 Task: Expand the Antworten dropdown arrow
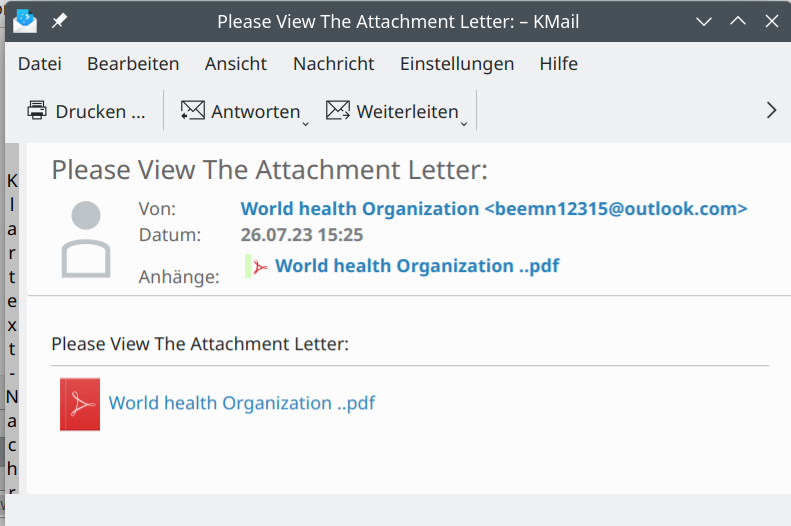pos(305,122)
